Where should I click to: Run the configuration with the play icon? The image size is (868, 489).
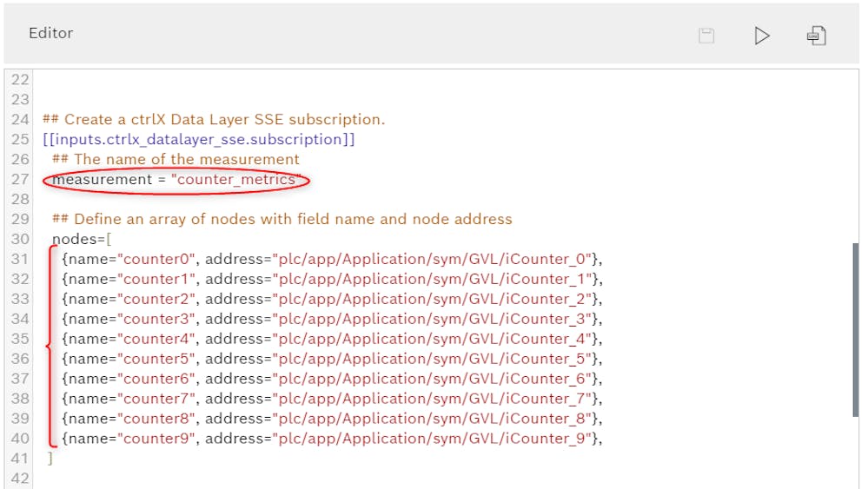[762, 36]
